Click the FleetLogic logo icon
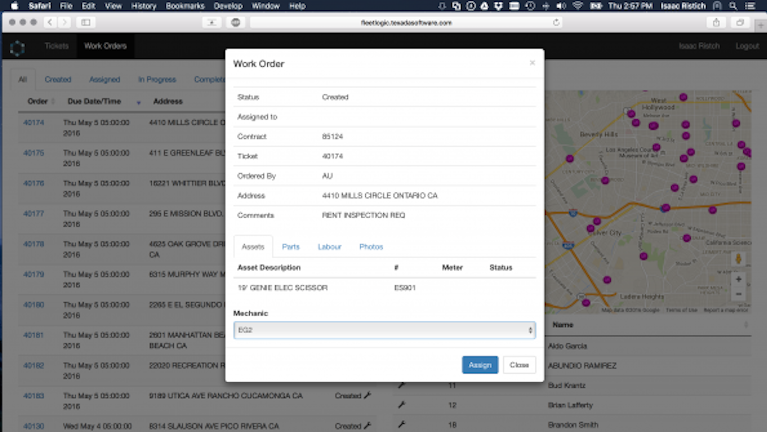 coord(17,46)
